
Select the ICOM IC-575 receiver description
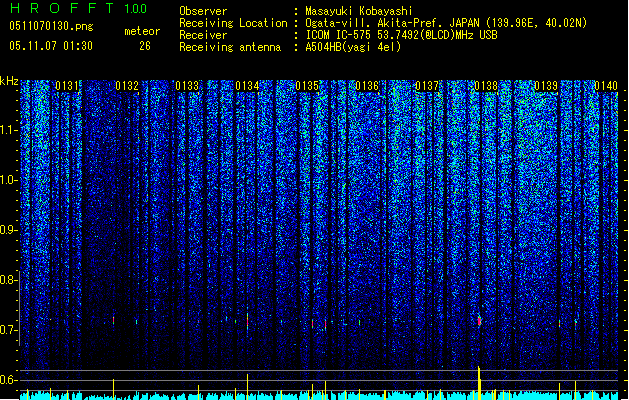[x=401, y=35]
